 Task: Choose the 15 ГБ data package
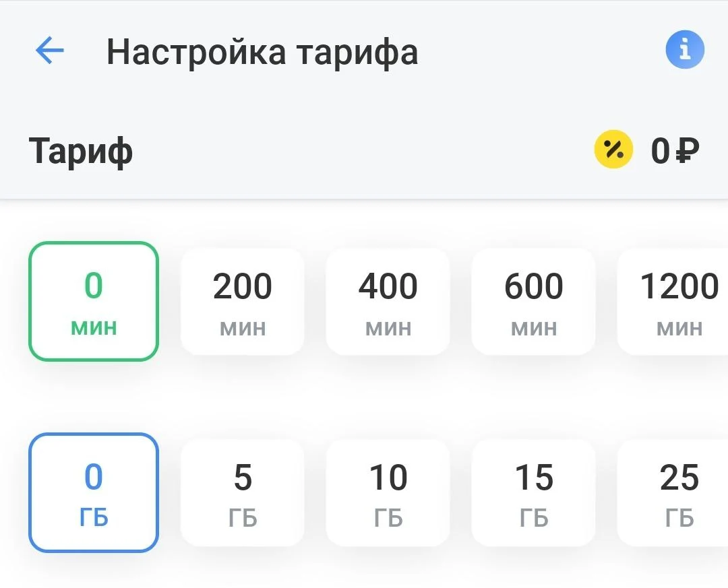tap(533, 493)
